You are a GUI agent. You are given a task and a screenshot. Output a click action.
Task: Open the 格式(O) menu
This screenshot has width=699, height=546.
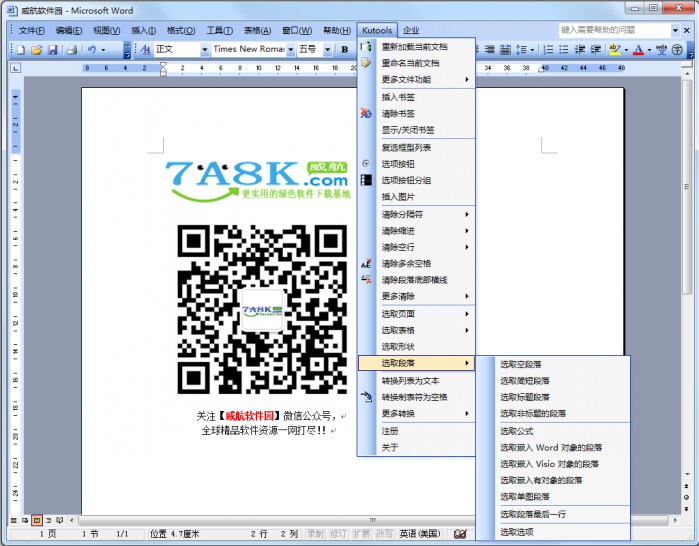click(181, 31)
